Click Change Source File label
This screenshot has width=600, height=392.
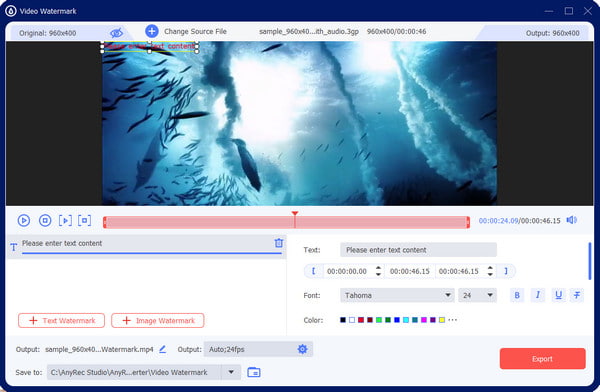[195, 31]
